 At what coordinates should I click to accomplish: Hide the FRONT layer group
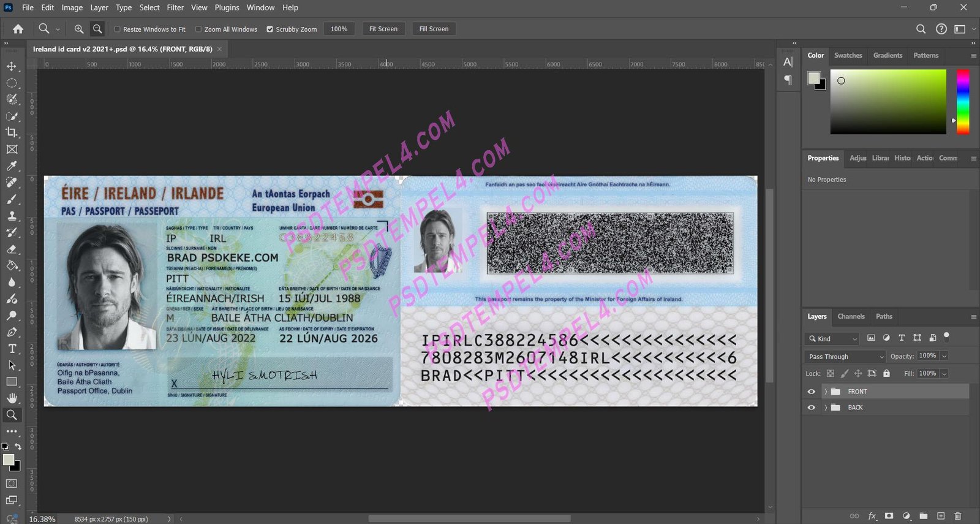coord(812,392)
